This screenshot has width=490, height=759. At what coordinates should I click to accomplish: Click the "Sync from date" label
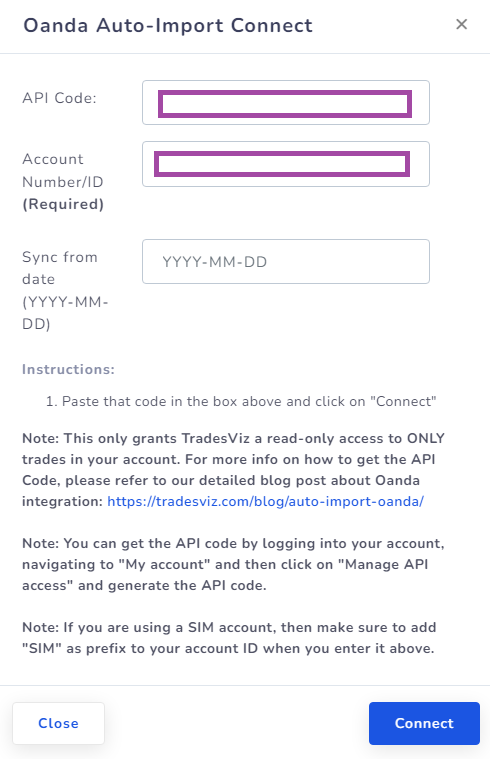coord(60,268)
